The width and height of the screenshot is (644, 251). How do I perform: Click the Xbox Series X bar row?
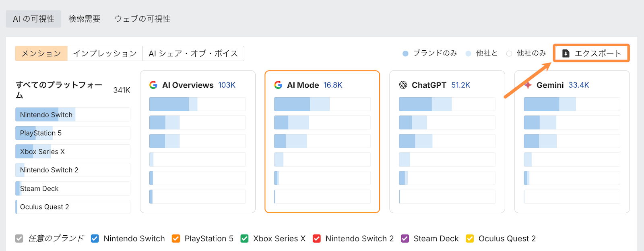click(72, 152)
